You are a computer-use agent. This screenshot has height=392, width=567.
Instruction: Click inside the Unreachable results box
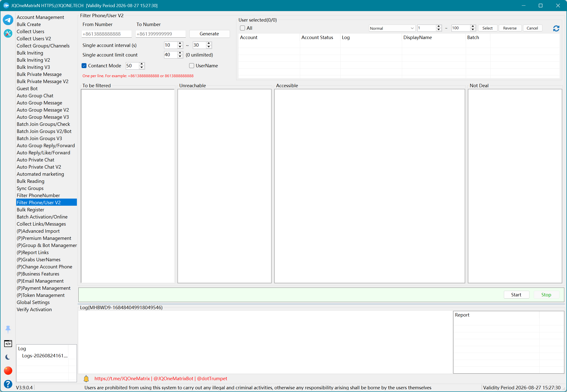225,186
